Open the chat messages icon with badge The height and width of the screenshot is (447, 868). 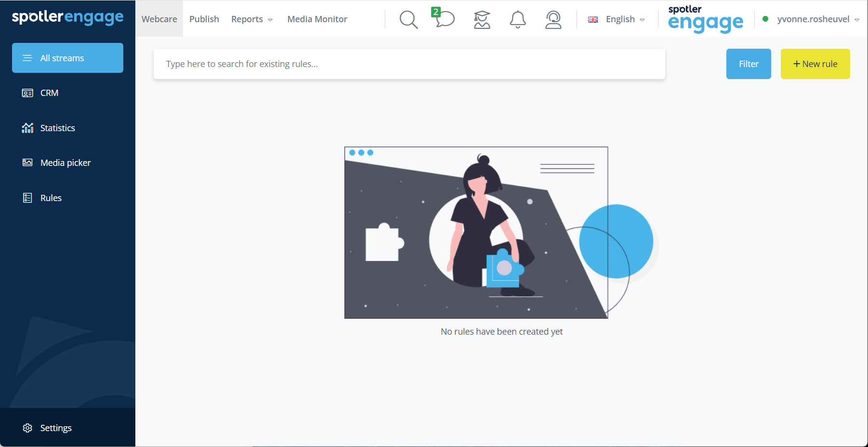[444, 18]
